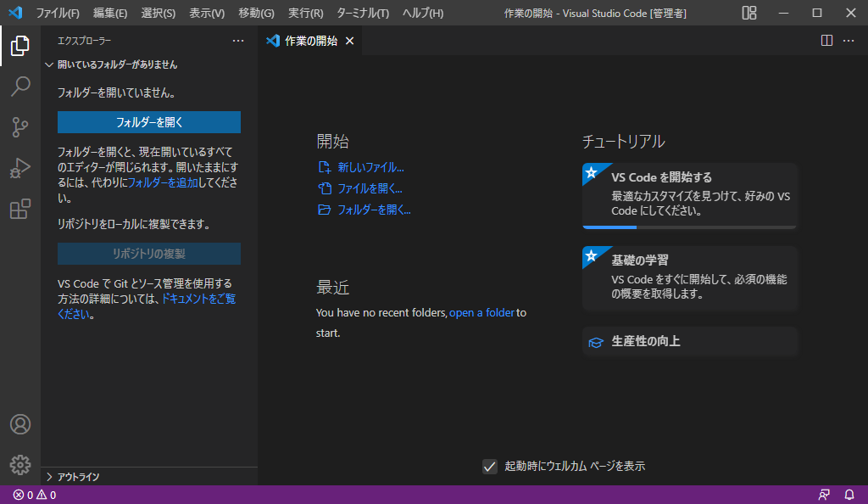The height and width of the screenshot is (504, 868).
Task: Open the Manage gear icon
Action: coord(20,465)
